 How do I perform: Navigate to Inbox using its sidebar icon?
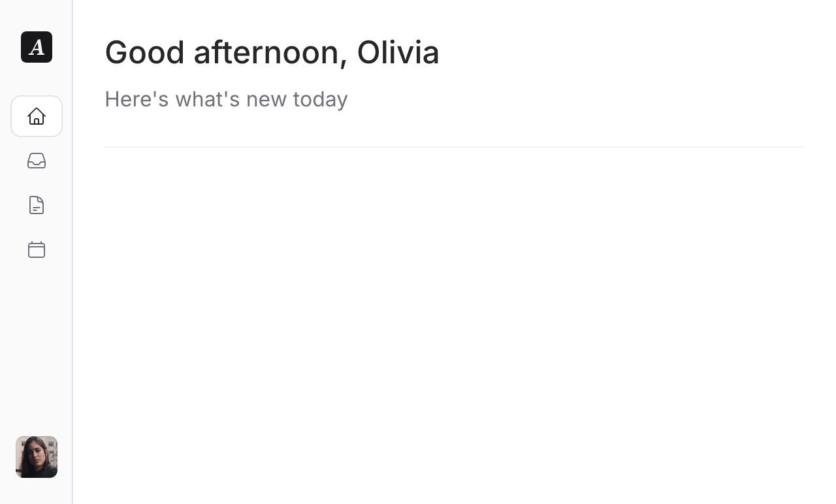tap(37, 161)
